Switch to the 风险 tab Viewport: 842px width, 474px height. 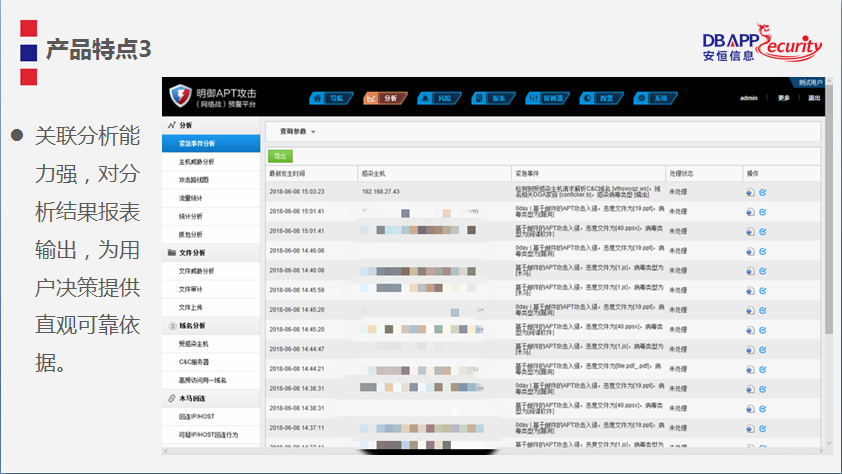click(x=439, y=98)
